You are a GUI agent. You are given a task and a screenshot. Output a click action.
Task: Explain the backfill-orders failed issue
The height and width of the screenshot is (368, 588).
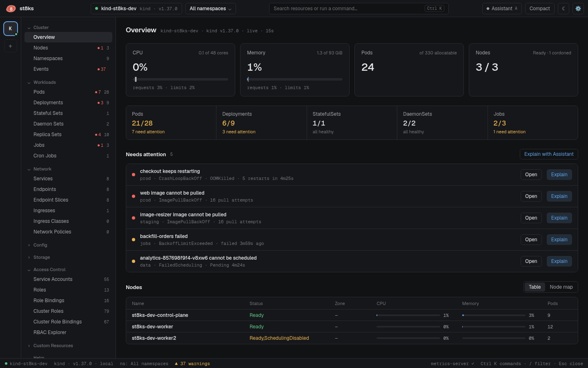[x=559, y=240]
